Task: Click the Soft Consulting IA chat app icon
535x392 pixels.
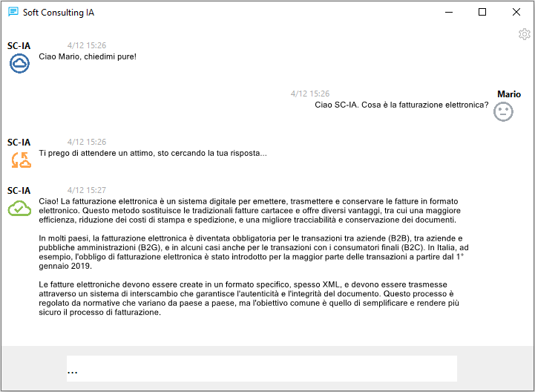Action: click(x=13, y=12)
